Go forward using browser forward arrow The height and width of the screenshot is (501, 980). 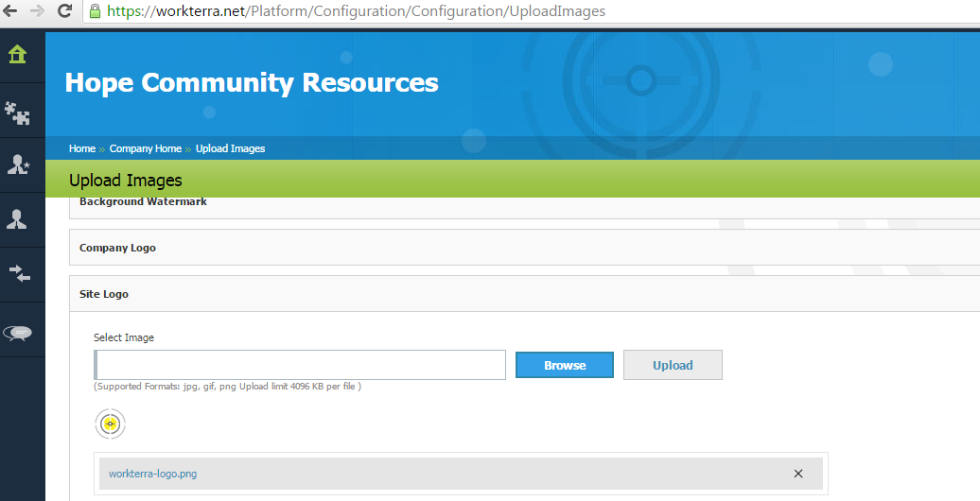pyautogui.click(x=38, y=10)
